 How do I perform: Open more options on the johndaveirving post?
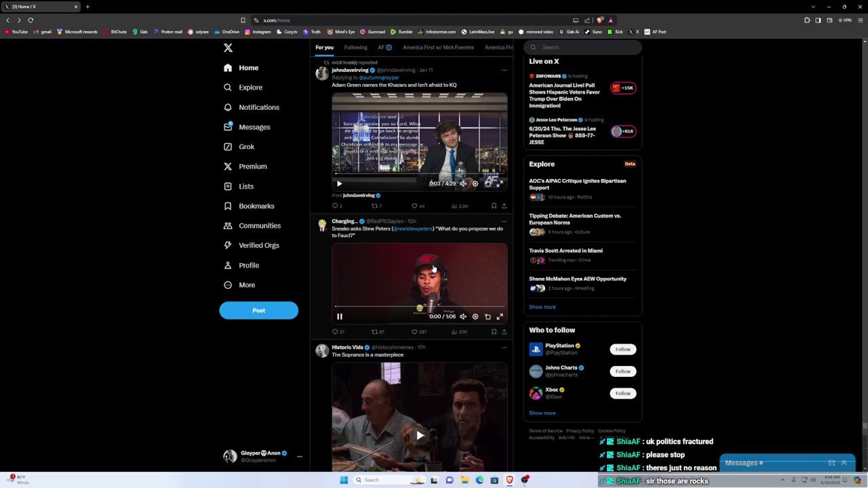click(504, 70)
